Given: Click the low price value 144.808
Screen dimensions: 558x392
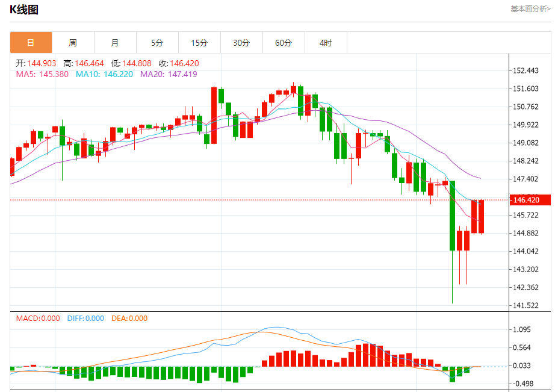Looking at the screenshot, I should pyautogui.click(x=137, y=63).
